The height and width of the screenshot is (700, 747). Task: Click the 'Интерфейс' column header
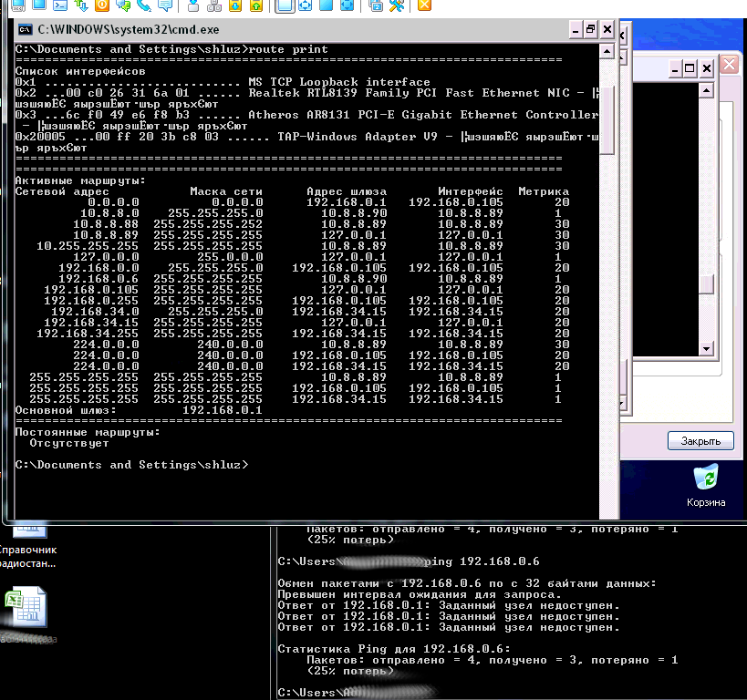pos(471,192)
